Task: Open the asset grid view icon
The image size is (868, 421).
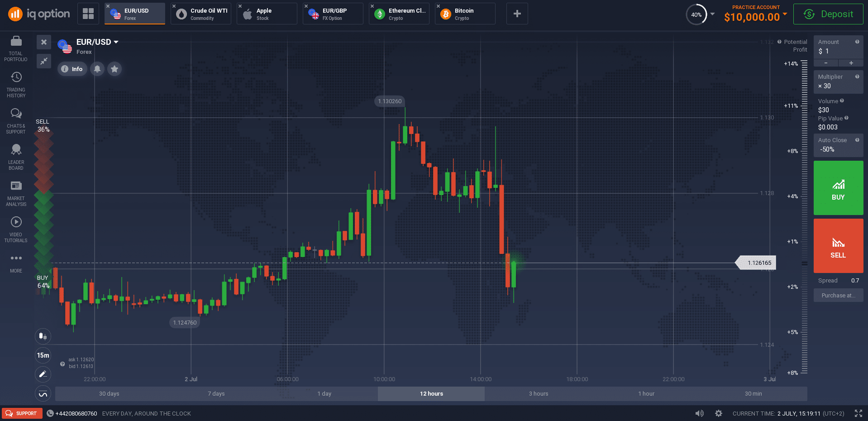Action: [88, 14]
